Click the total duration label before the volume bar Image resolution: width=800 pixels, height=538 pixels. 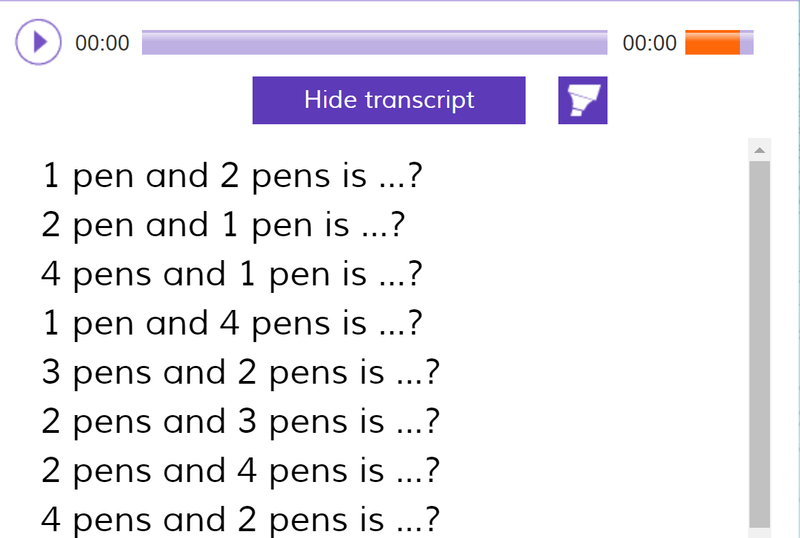tap(649, 43)
